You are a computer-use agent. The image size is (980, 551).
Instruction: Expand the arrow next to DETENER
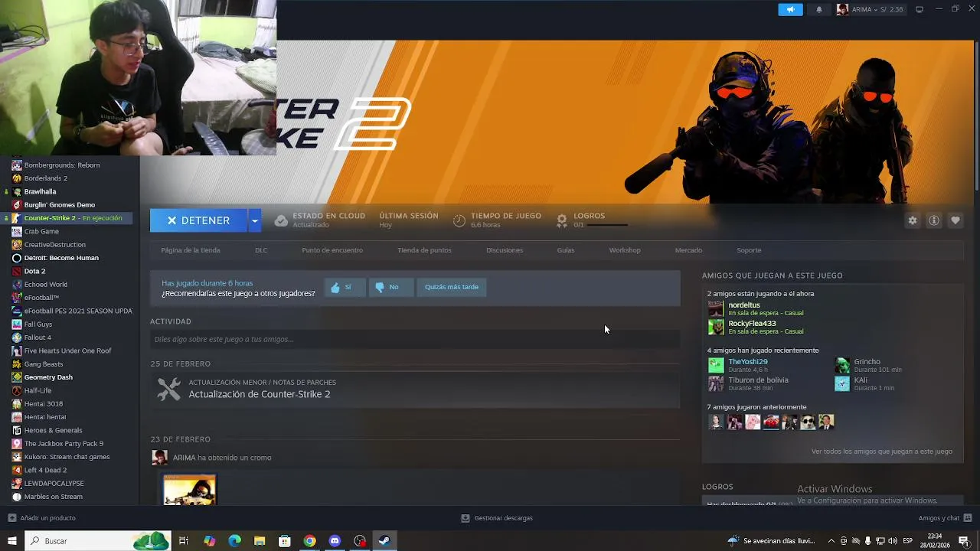[254, 220]
